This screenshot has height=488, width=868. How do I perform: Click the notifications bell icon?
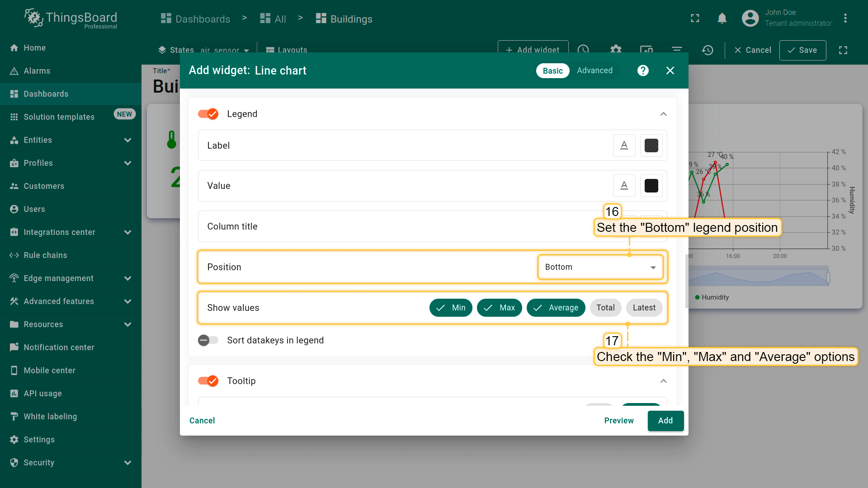point(722,18)
